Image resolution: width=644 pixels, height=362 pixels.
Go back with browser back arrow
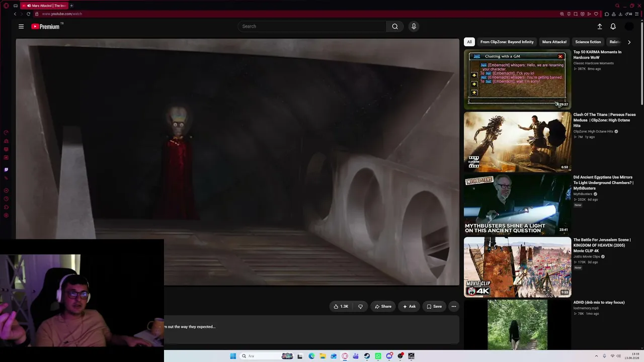tap(15, 14)
